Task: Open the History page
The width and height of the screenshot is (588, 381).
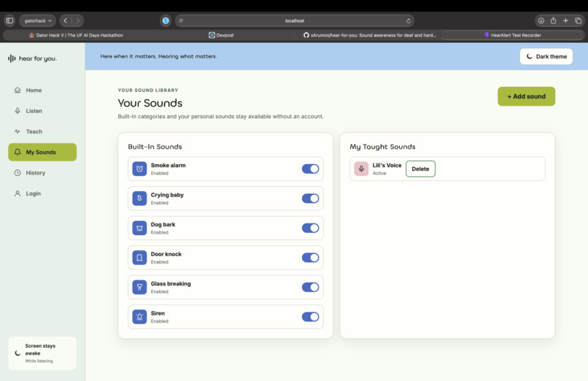Action: click(42, 173)
